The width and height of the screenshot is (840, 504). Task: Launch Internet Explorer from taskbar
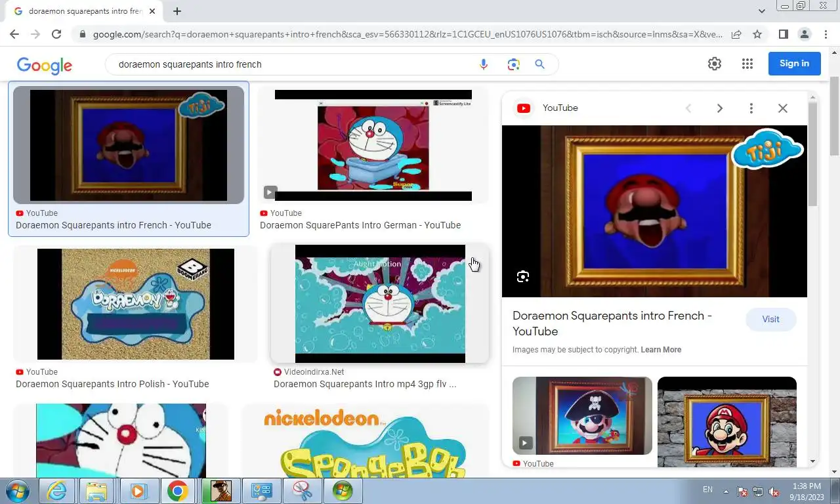[x=57, y=491]
